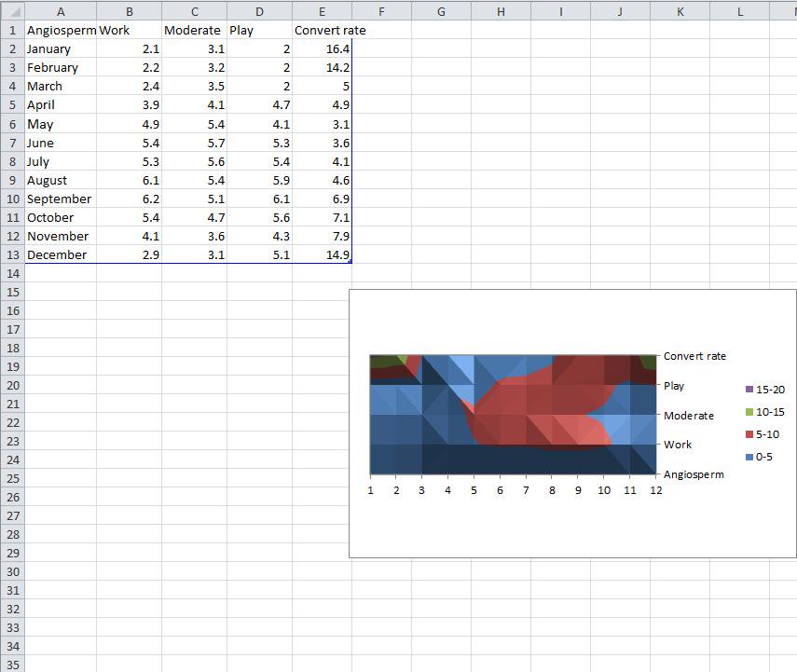Select row 35 header
The width and height of the screenshot is (797, 672).
tap(12, 665)
